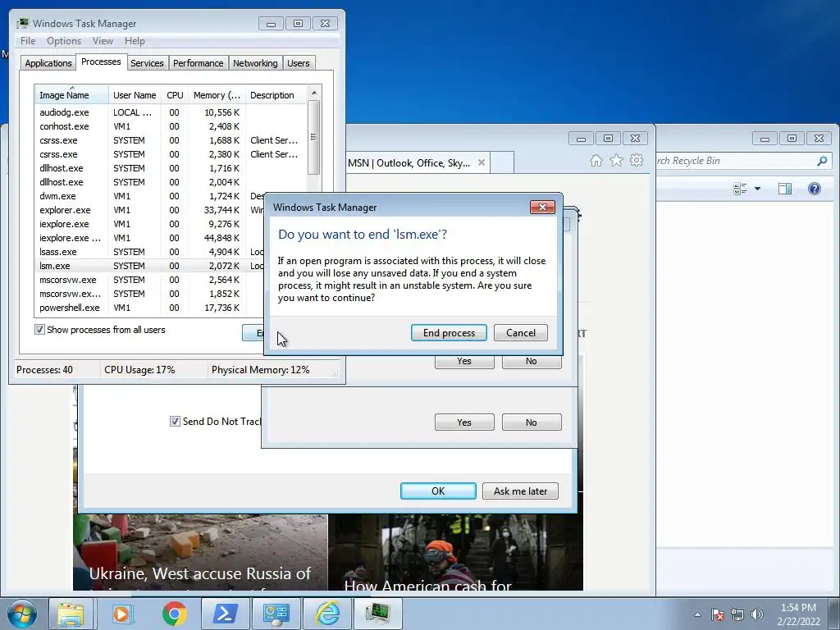Change view icon in Recycle Bin window

[x=740, y=189]
